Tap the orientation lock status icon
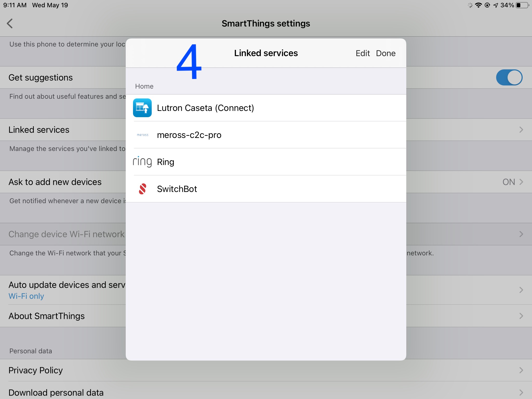 coord(487,5)
